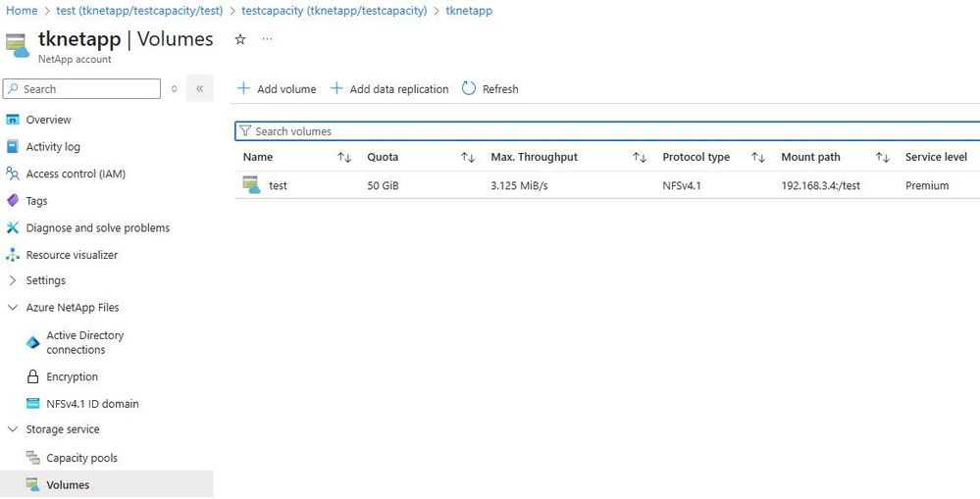980x499 pixels.
Task: Click the Max. Throughput column header
Action: coord(535,158)
